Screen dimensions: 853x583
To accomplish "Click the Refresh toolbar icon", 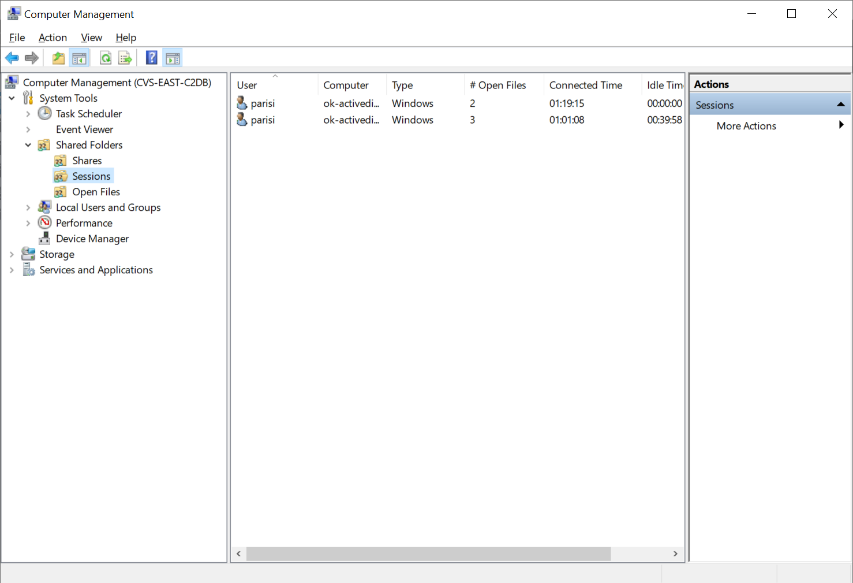I will (105, 58).
